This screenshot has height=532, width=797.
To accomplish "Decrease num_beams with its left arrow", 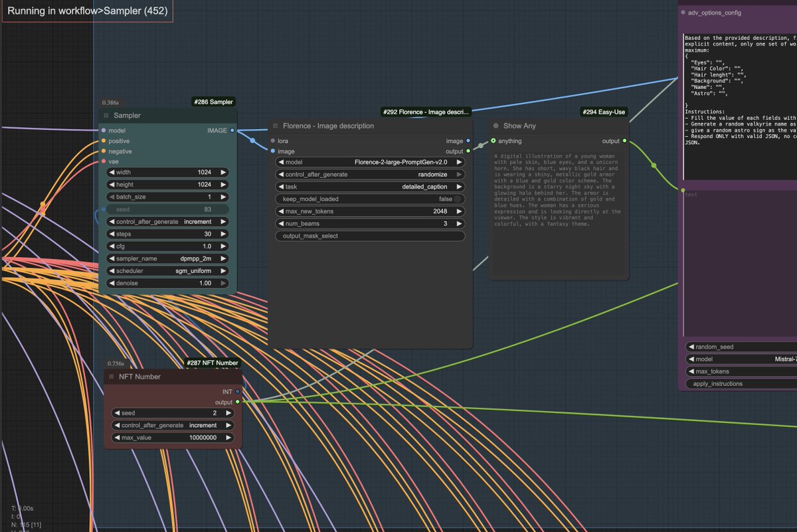I will pyautogui.click(x=280, y=224).
